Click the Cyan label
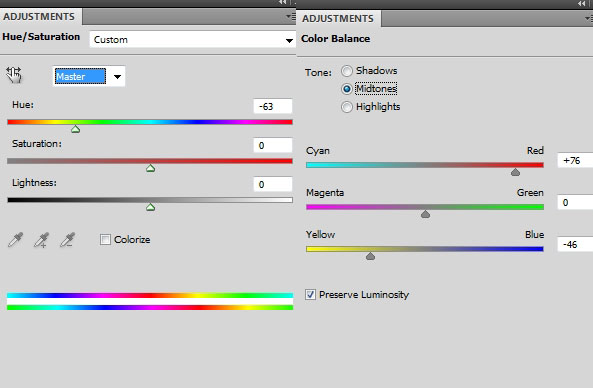 coord(318,151)
